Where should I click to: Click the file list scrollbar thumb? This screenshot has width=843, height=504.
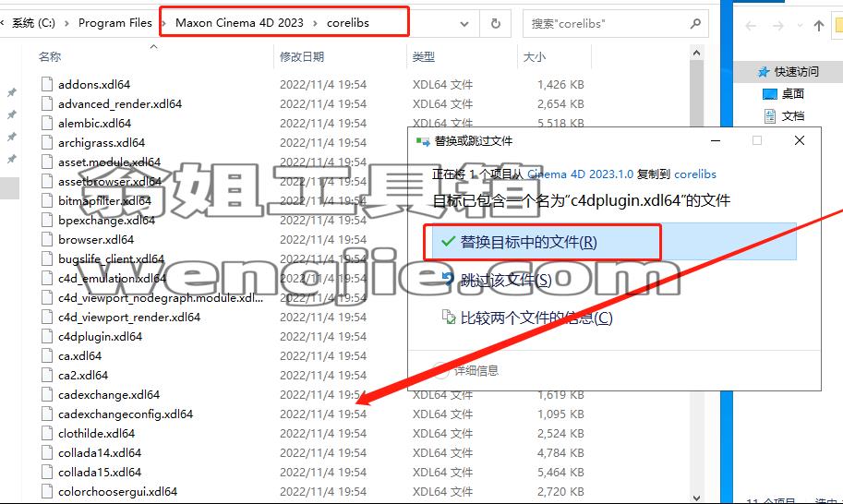696,92
